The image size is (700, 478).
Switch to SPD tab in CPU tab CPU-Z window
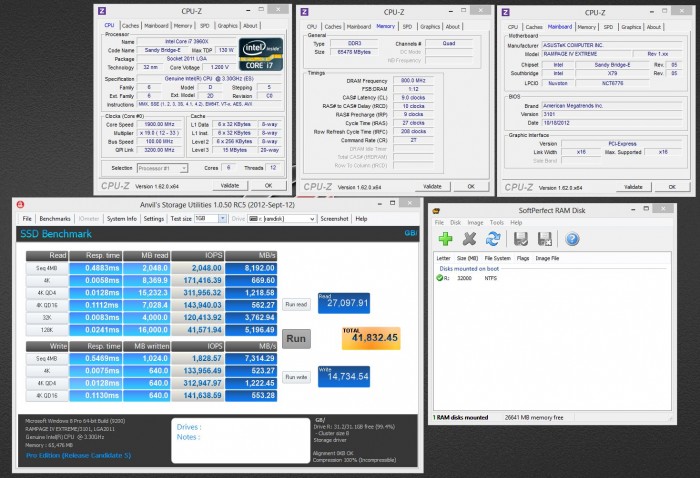[204, 26]
